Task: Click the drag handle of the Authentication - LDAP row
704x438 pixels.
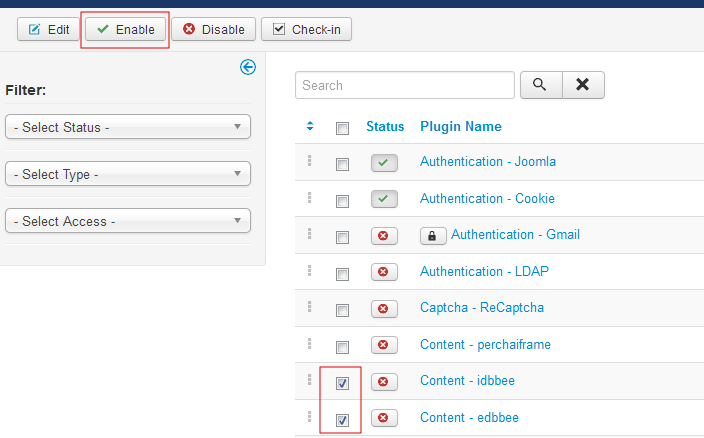Action: 309,271
